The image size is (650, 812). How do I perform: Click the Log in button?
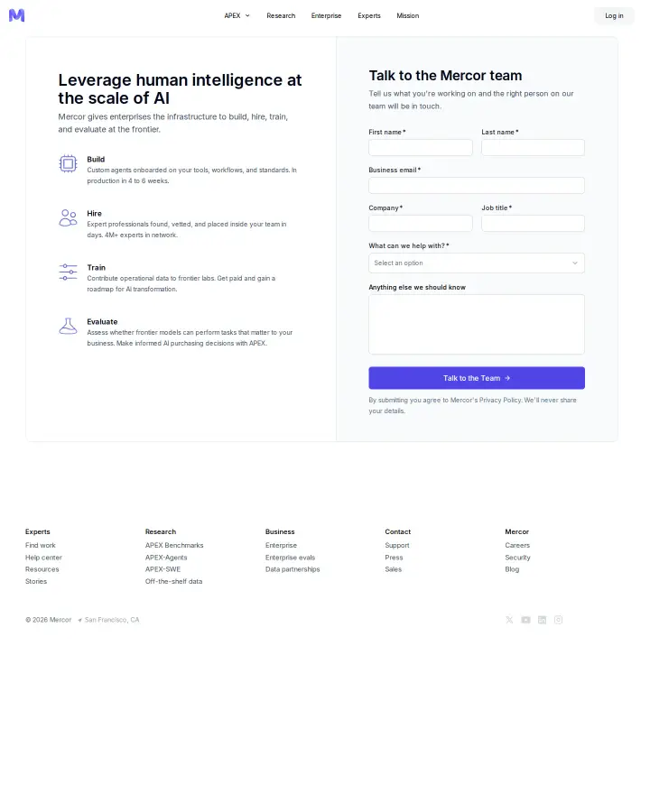coord(614,15)
